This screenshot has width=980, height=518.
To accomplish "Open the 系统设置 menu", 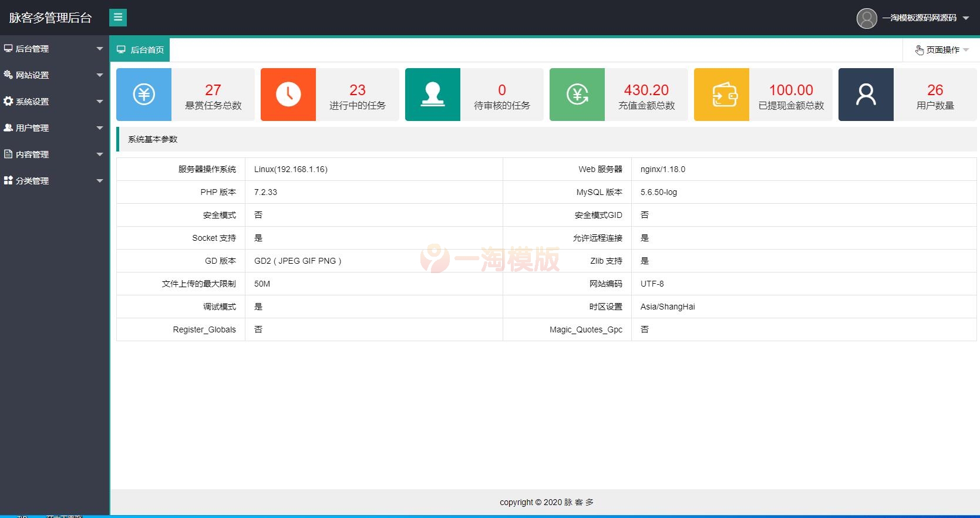I will pos(55,102).
